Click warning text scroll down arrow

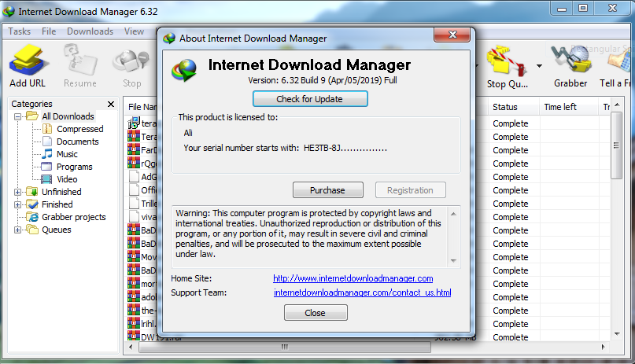pos(453,261)
